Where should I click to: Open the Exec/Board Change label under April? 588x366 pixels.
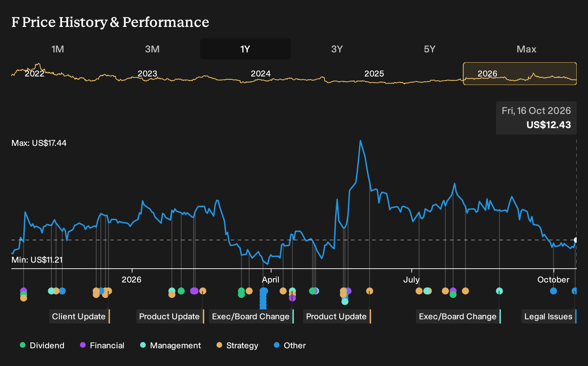pyautogui.click(x=252, y=316)
